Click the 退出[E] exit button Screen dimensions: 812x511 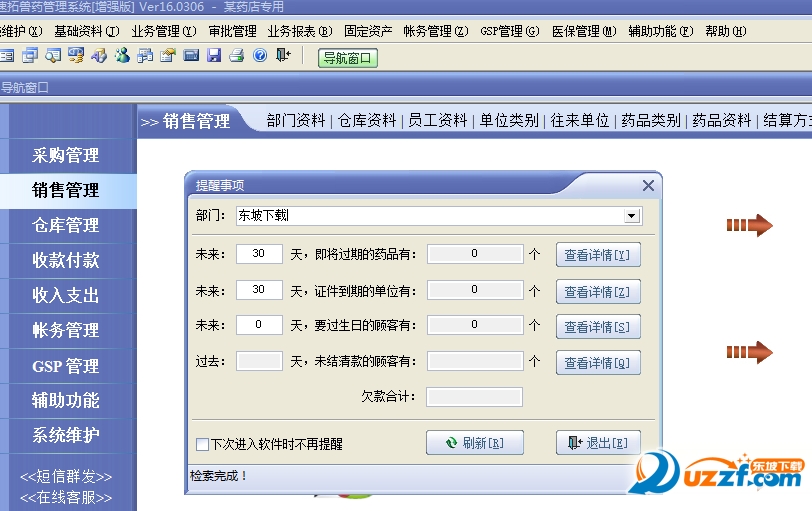tap(598, 443)
